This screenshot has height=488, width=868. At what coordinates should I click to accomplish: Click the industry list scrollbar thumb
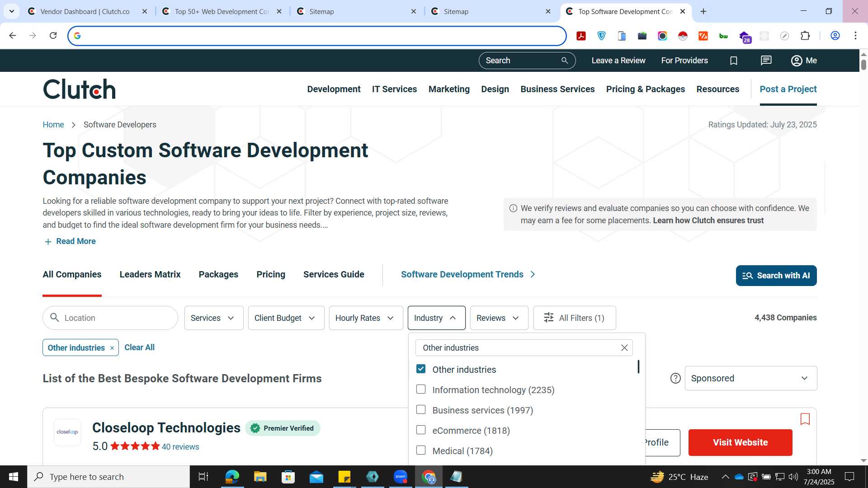coord(638,366)
